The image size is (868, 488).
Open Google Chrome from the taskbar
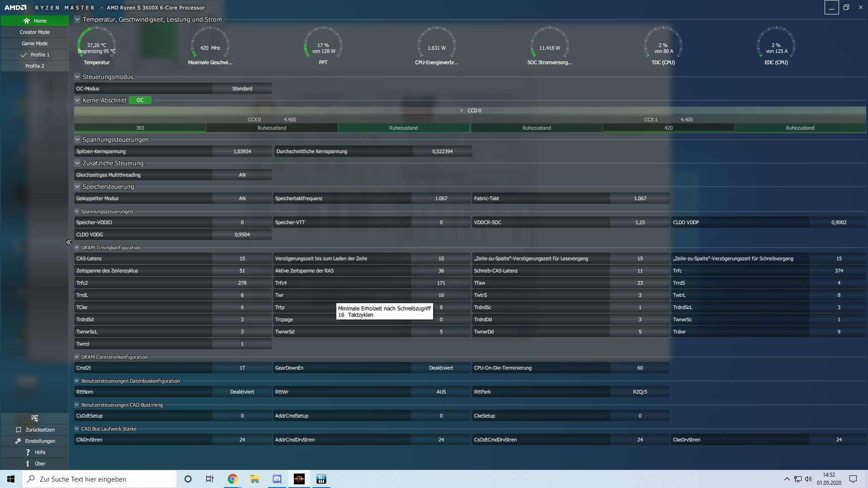[x=232, y=479]
